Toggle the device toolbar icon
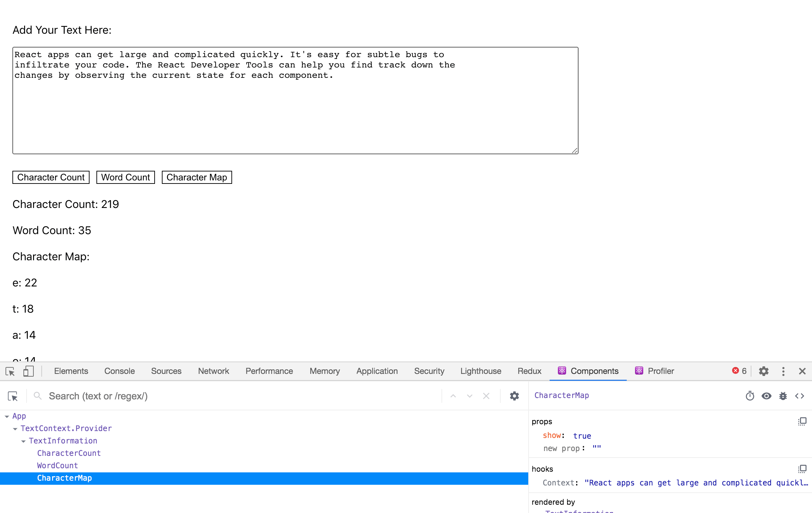Image resolution: width=812 pixels, height=513 pixels. pos(28,371)
